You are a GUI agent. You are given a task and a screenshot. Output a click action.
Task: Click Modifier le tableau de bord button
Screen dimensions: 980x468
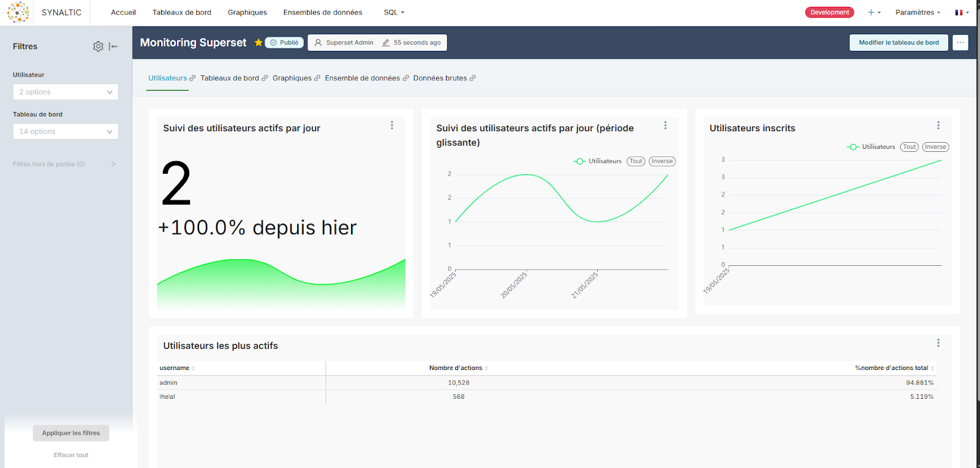point(899,42)
